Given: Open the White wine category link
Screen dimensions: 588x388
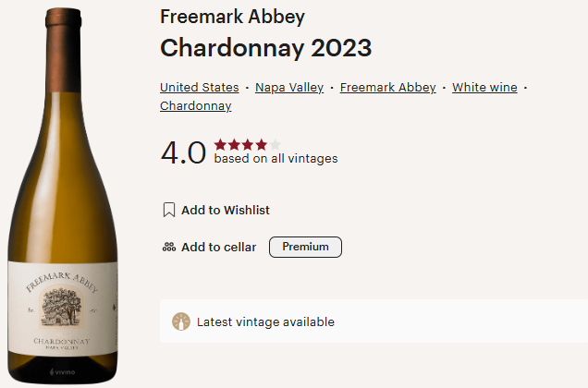Looking at the screenshot, I should [484, 88].
